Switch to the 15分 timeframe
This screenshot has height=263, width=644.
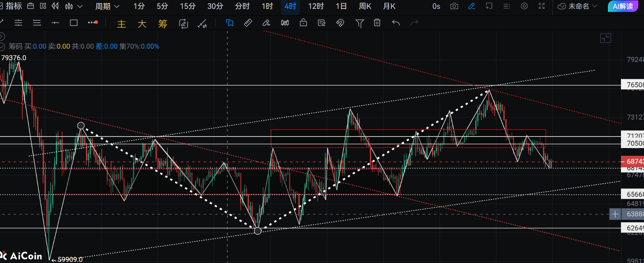coord(187,6)
